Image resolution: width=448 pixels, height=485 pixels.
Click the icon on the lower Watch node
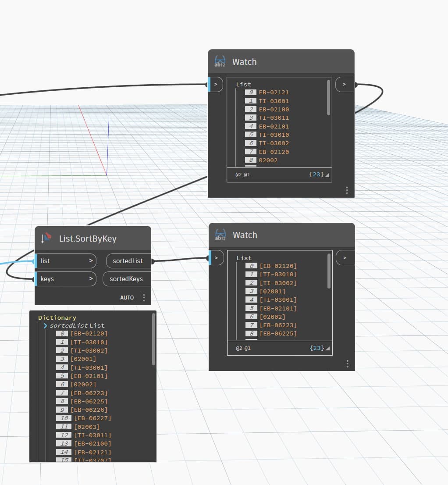coord(220,235)
